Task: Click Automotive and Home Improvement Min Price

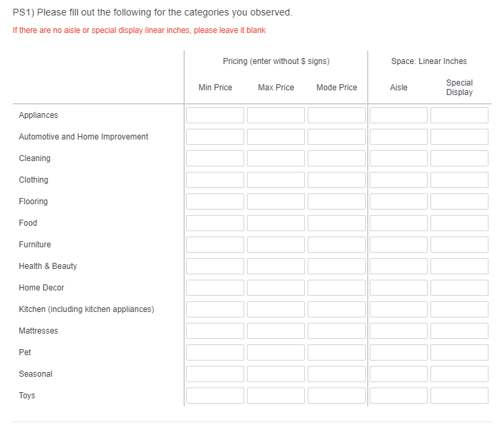Action: coord(215,137)
